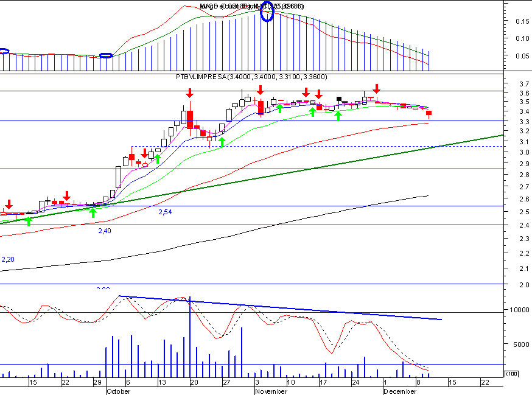
Task: Select the 0.15 MACD axis label
Action: tap(522, 21)
